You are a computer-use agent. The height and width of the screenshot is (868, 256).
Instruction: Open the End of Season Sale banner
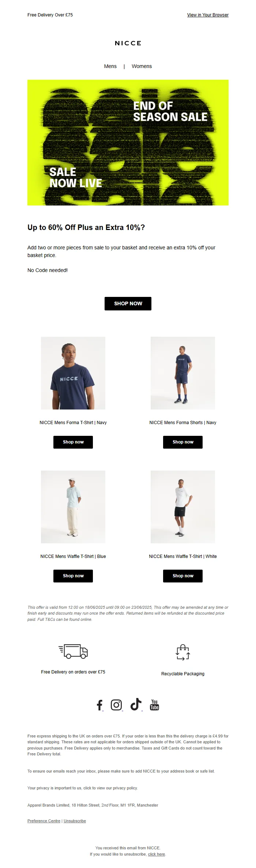[x=128, y=143]
